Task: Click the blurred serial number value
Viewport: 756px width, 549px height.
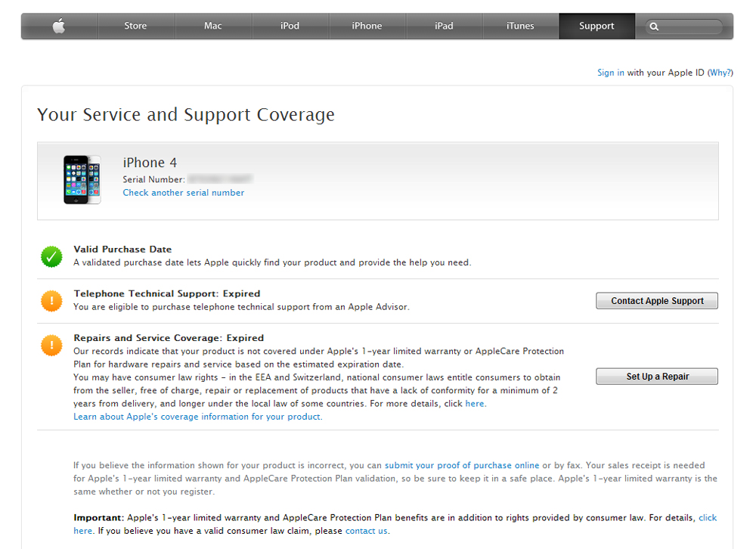Action: [x=220, y=179]
